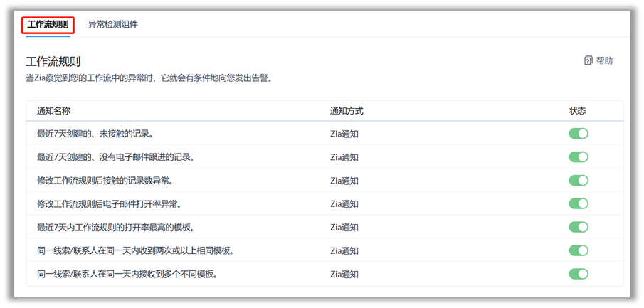This screenshot has width=644, height=308.
Task: Select the 最近7天创建的、未接触的记录 row name
Action: 95,134
